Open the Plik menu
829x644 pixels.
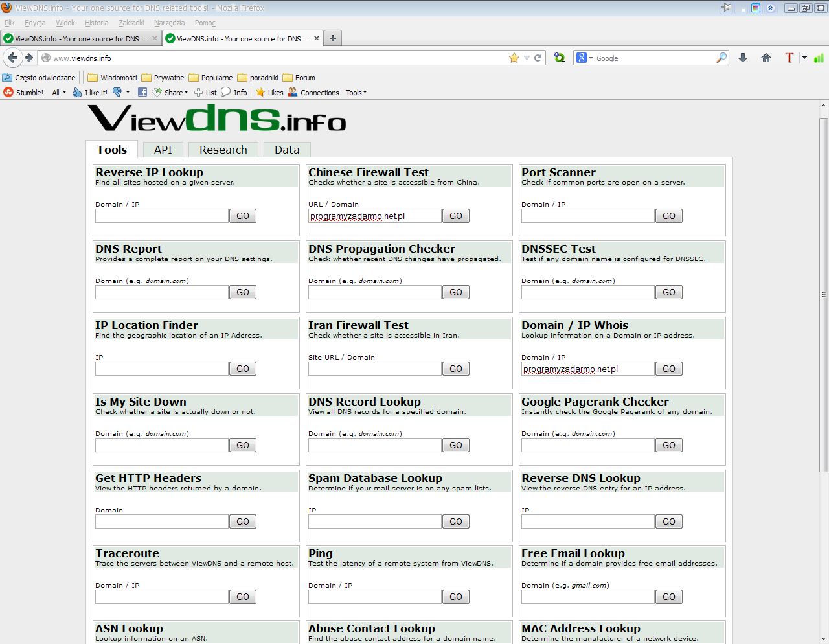10,23
